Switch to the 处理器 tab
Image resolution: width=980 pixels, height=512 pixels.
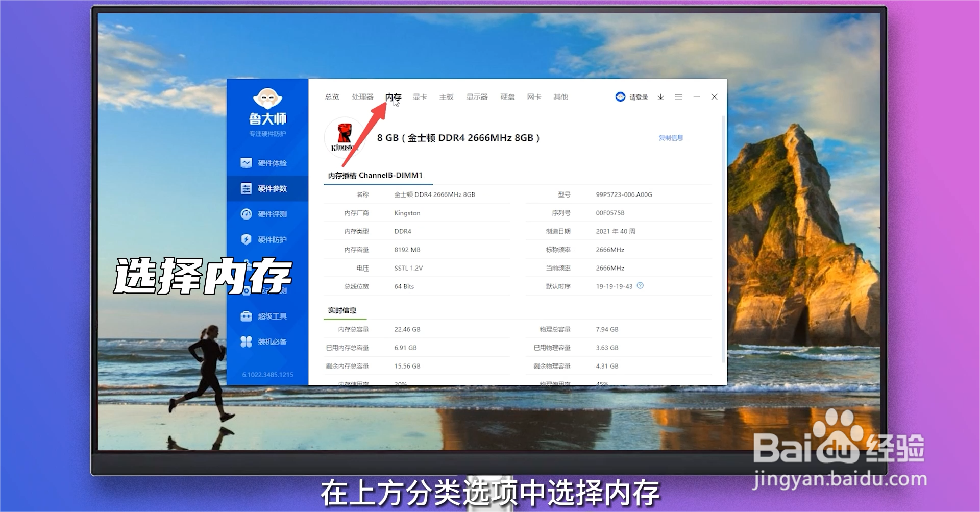pos(362,96)
